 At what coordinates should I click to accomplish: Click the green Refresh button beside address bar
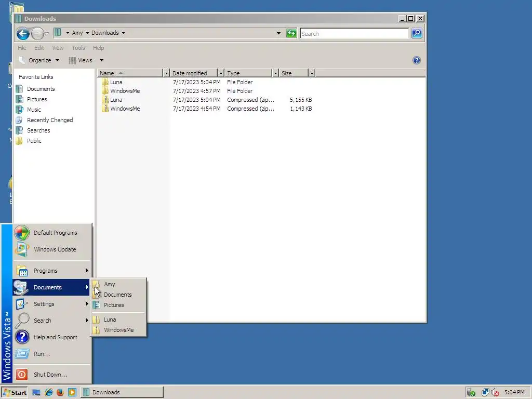[x=291, y=33]
